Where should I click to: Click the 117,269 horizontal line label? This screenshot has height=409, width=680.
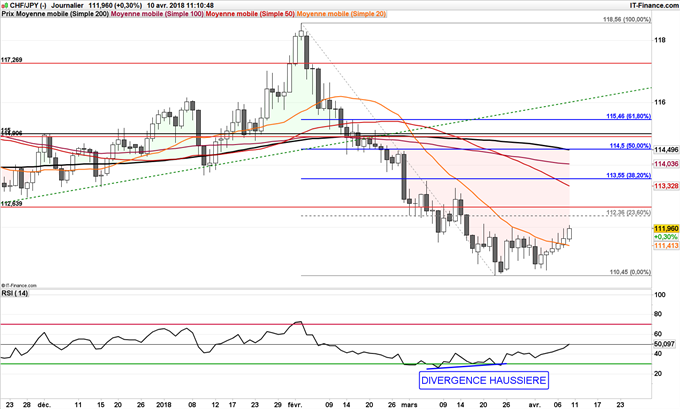pyautogui.click(x=12, y=60)
